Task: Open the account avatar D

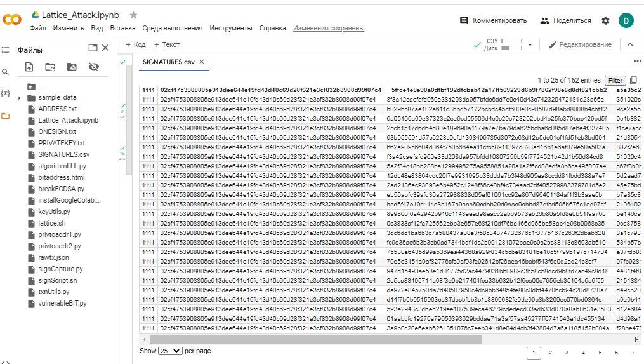Action: click(x=626, y=20)
